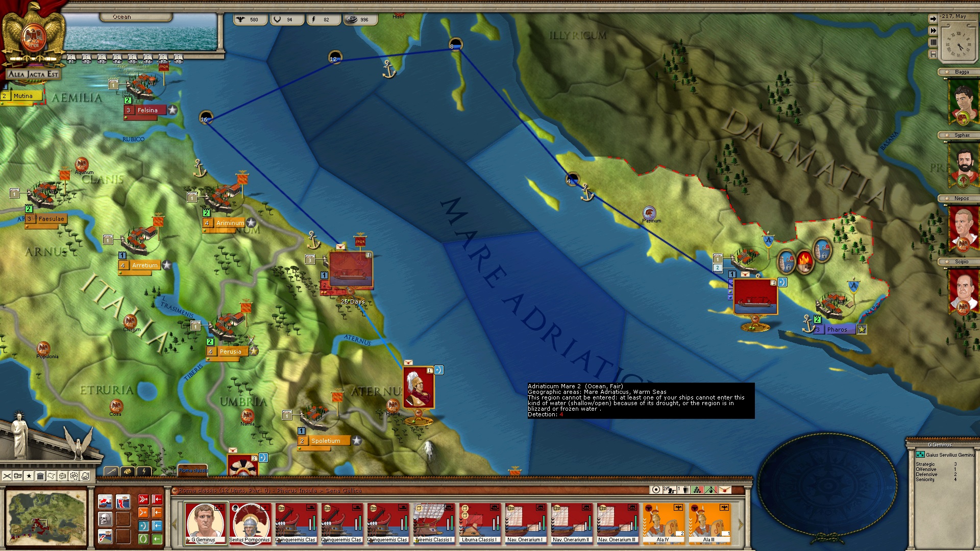Viewport: 980px width, 551px height.
Task: Click the 2/5 command points icon
Action: tap(670, 490)
